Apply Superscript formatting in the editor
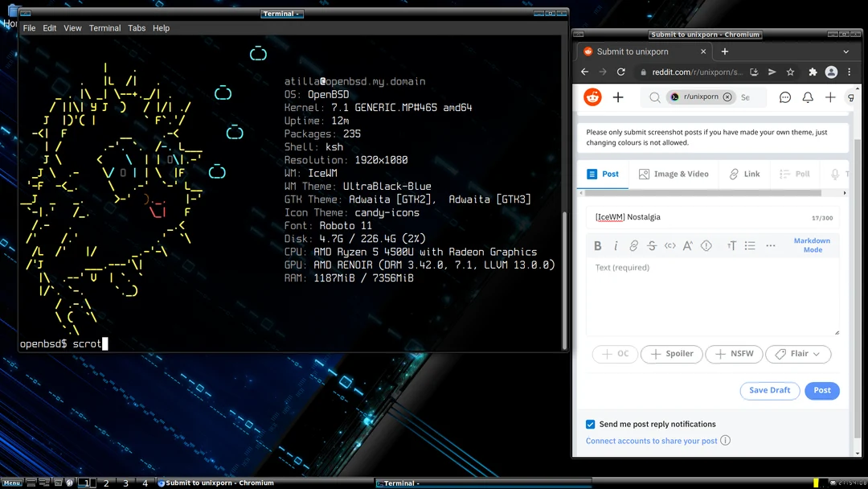868x489 pixels. click(x=688, y=245)
